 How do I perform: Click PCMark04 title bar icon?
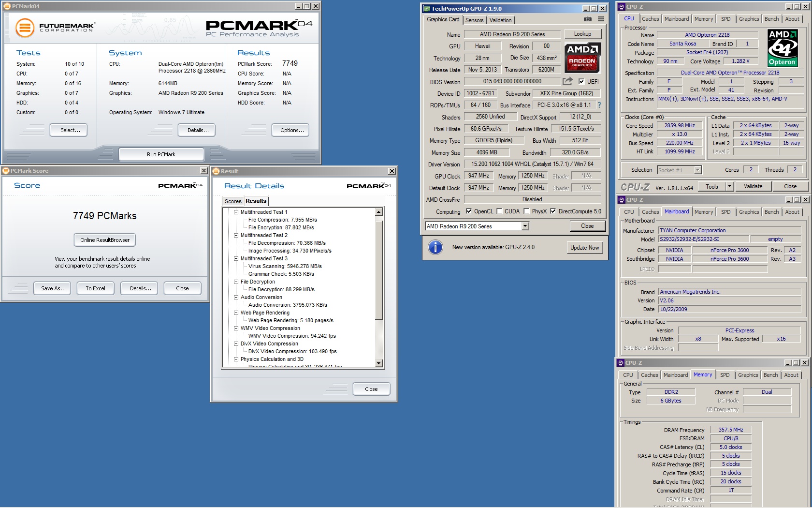(x=7, y=6)
